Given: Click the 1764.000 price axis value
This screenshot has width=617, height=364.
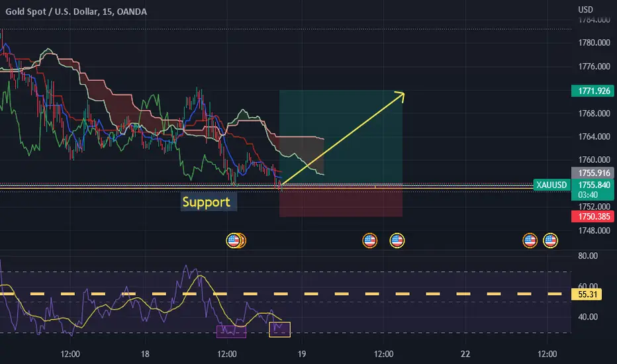Looking at the screenshot, I should coord(594,136).
